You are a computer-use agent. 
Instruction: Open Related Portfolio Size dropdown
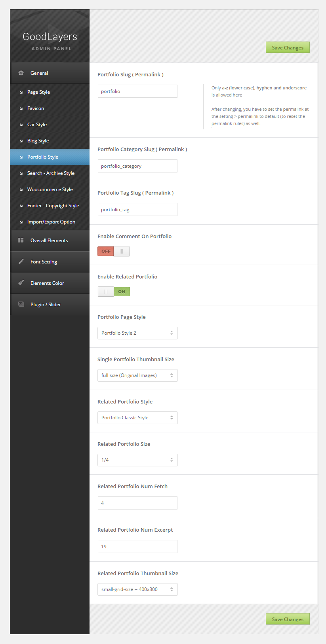(137, 460)
